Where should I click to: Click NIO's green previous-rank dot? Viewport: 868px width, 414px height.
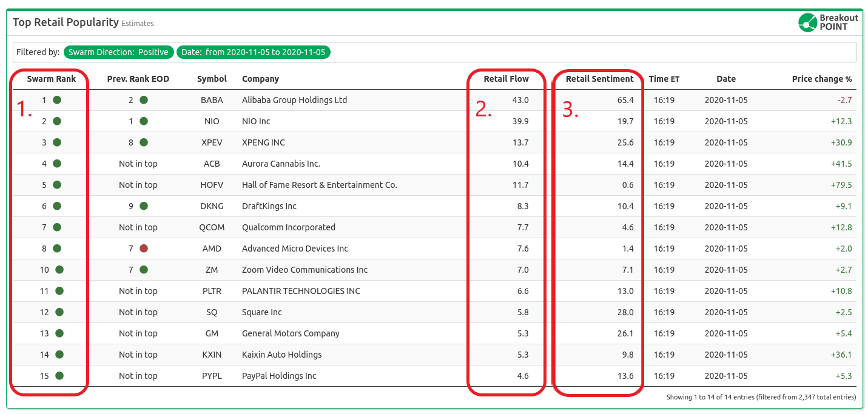pos(144,121)
